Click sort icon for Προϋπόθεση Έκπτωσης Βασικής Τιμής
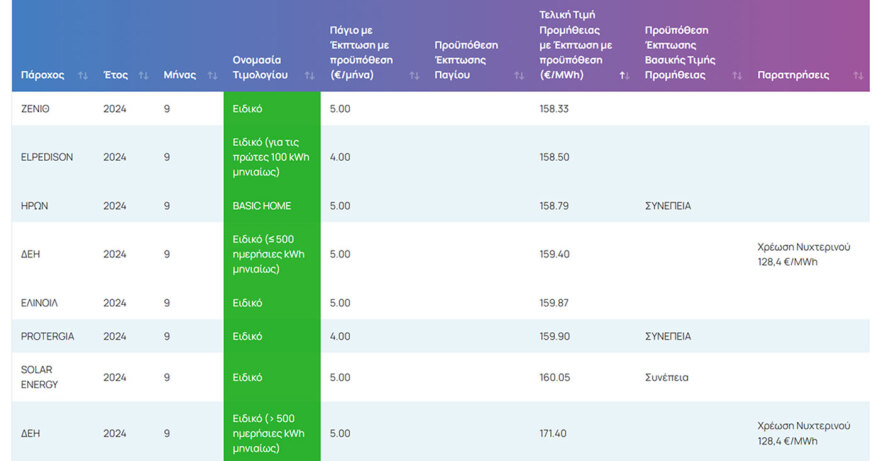The image size is (880, 461). [x=736, y=75]
